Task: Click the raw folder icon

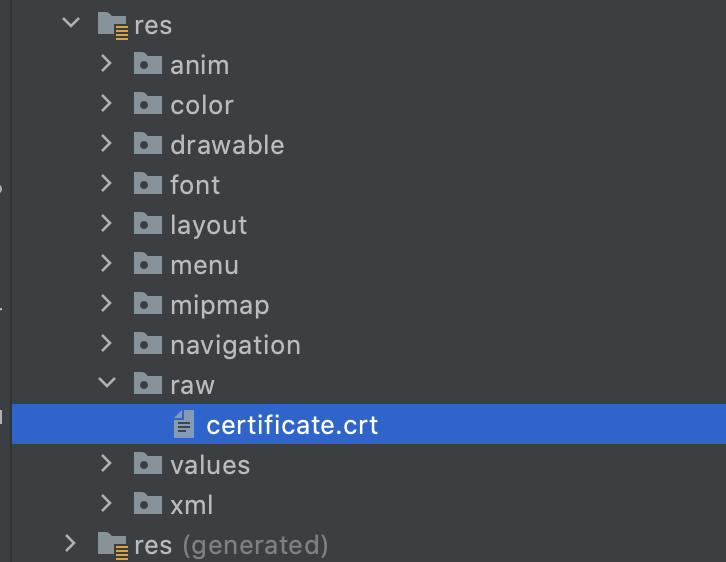Action: pos(148,383)
